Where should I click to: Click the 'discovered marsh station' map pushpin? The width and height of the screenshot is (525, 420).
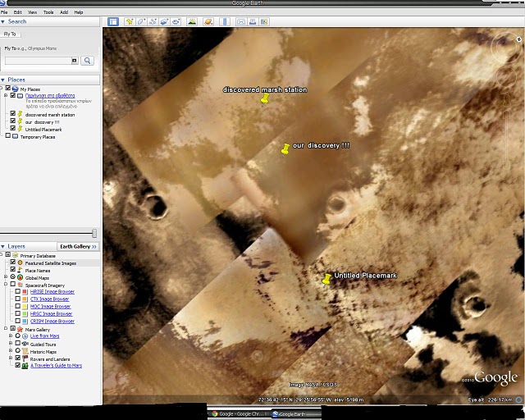pyautogui.click(x=265, y=98)
